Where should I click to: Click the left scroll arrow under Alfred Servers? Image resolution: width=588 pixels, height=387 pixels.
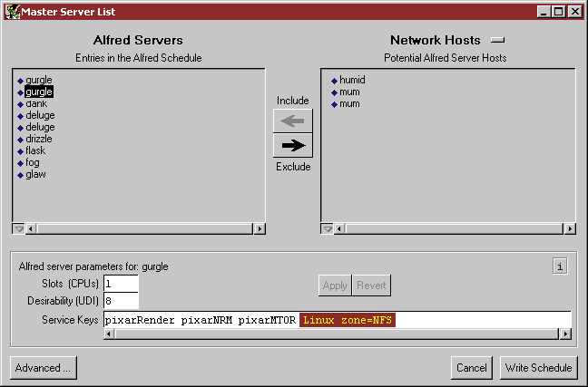(x=31, y=228)
